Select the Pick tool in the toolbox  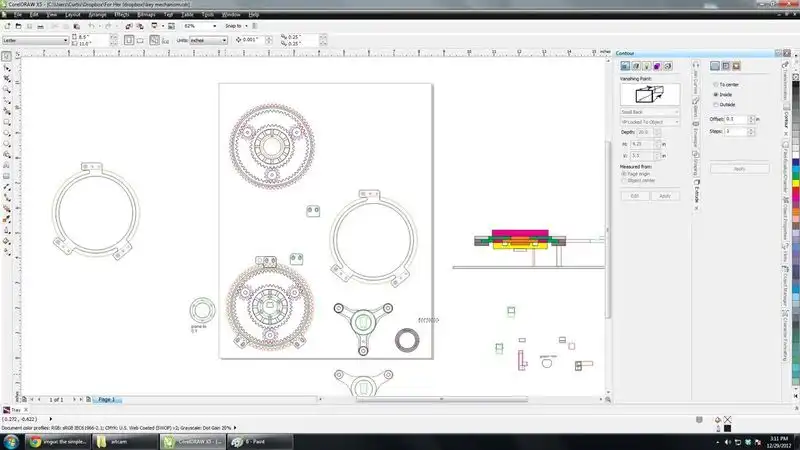[7, 54]
